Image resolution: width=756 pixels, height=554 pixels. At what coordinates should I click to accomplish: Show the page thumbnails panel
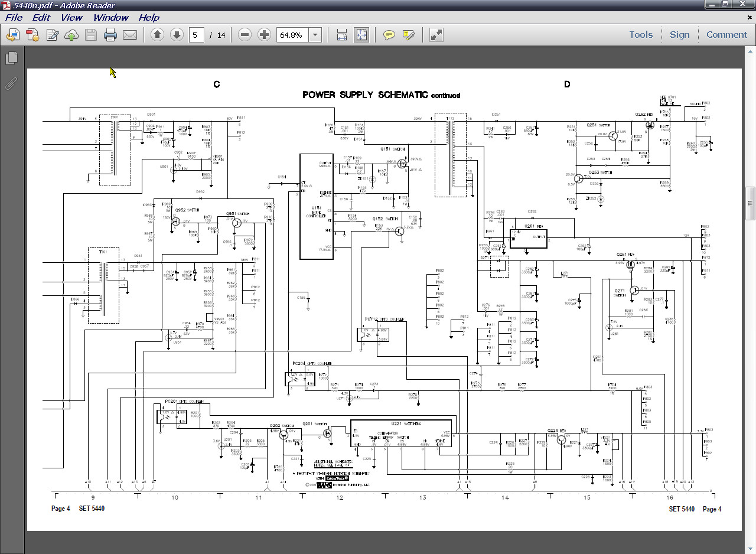[x=11, y=58]
